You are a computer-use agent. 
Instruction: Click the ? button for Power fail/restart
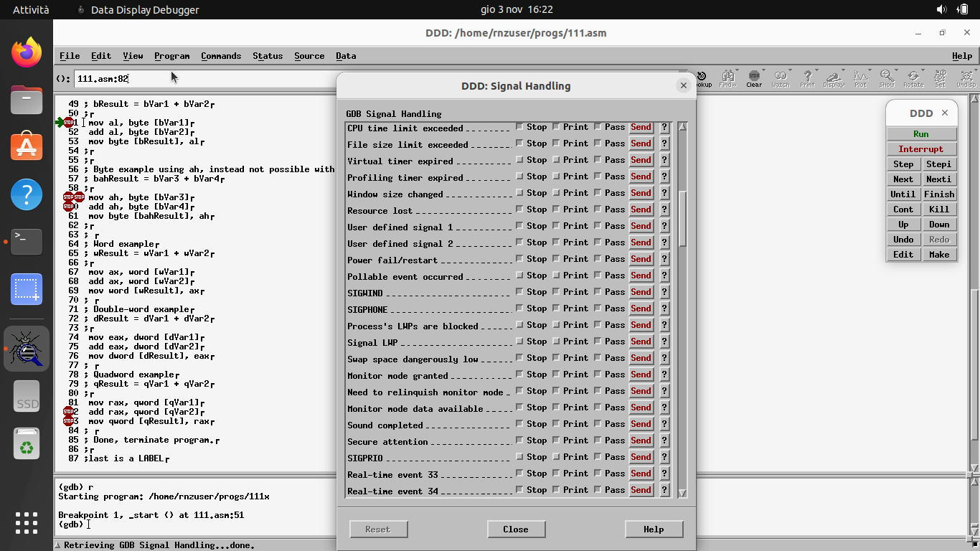tap(664, 259)
